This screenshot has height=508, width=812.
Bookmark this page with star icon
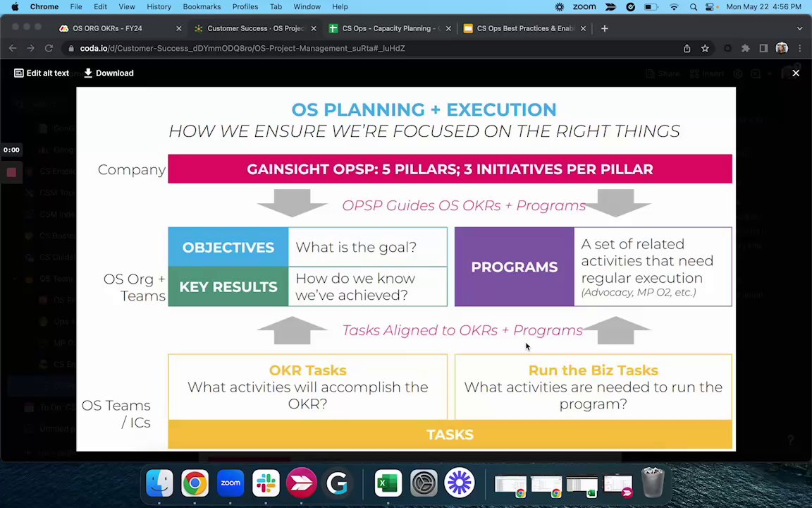705,48
